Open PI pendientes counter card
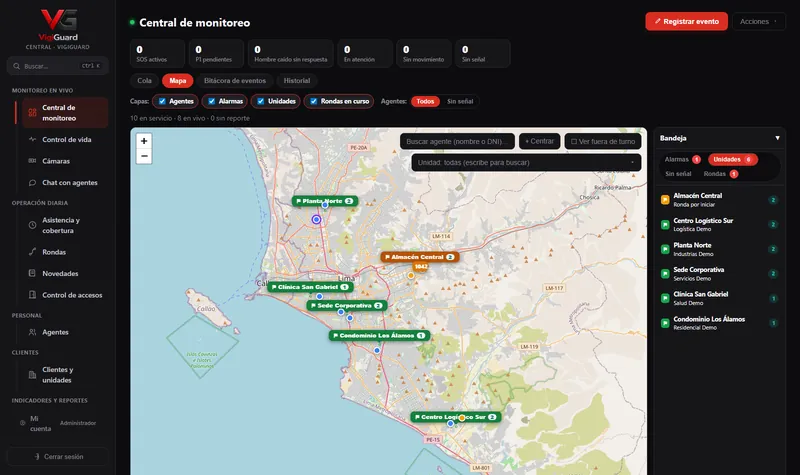Screen dimensions: 800x475 [216, 54]
